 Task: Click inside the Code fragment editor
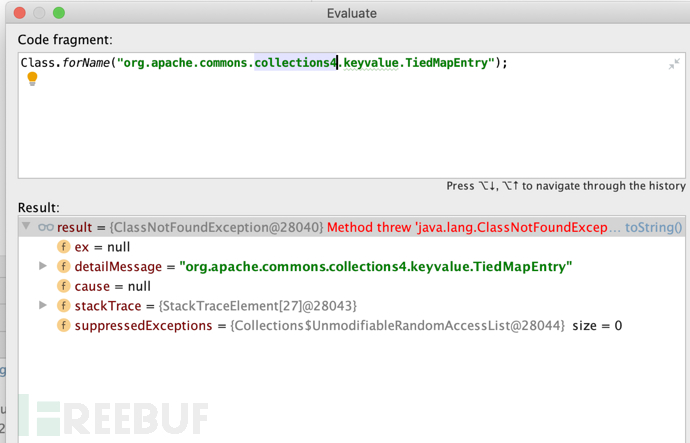[x=352, y=116]
